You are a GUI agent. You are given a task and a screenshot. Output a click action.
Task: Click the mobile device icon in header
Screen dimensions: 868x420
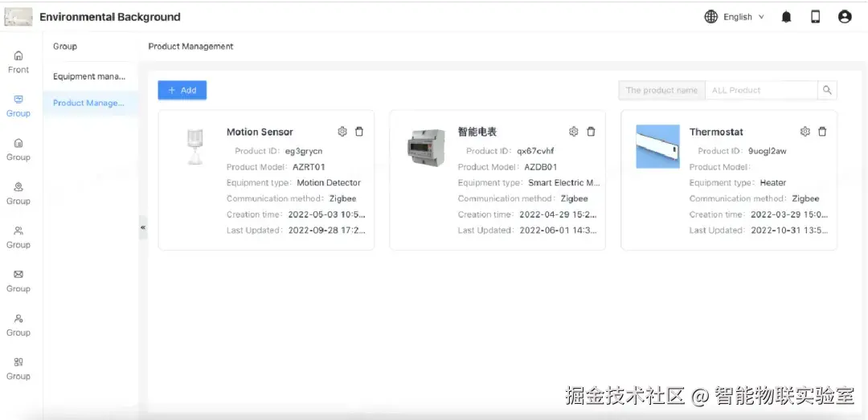click(x=816, y=17)
